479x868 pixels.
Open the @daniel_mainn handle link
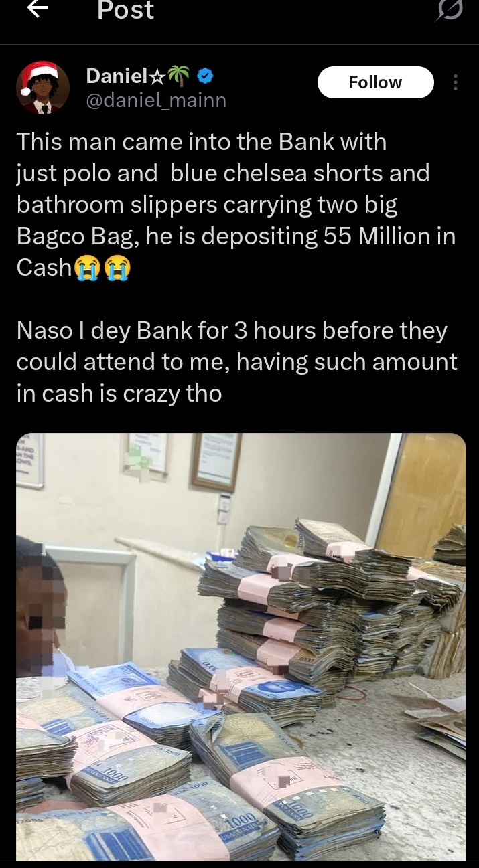156,100
